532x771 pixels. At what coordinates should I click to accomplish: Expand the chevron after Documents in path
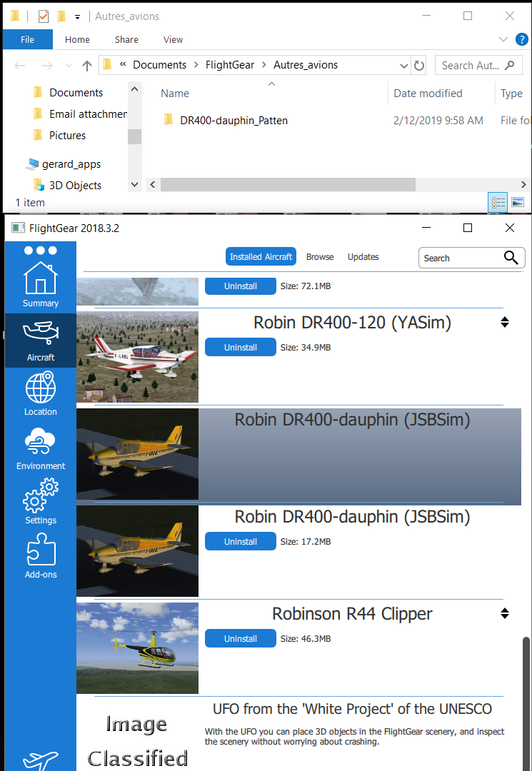point(196,65)
